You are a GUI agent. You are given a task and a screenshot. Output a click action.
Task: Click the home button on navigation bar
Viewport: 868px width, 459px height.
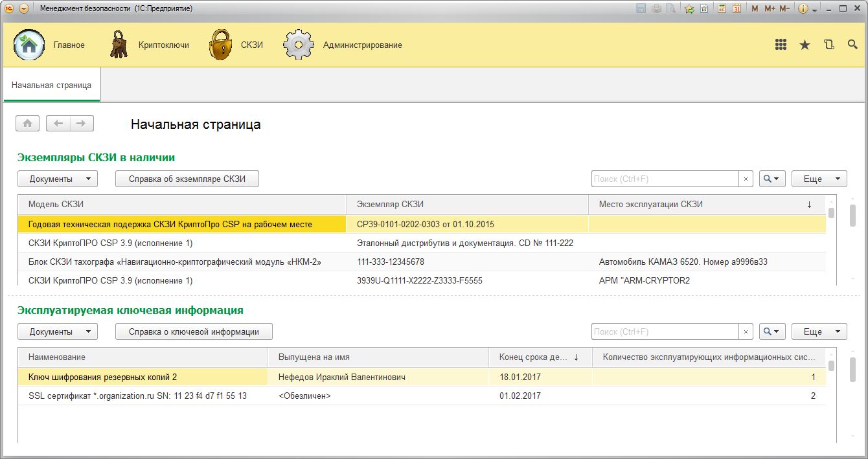pos(28,123)
